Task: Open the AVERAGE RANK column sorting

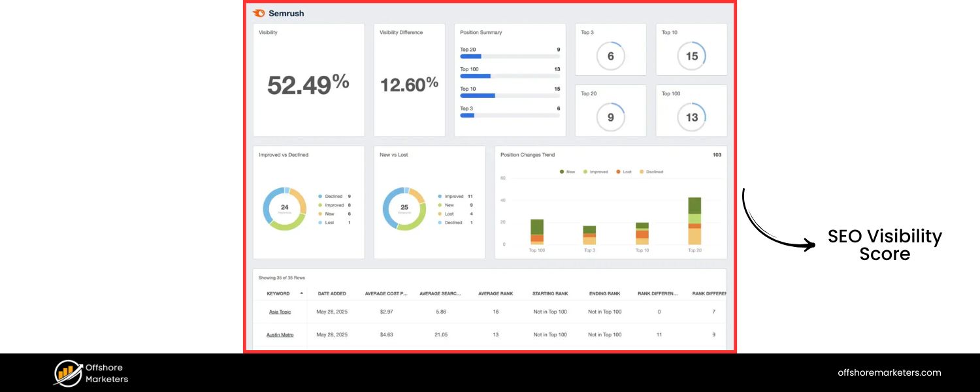Action: tap(495, 293)
